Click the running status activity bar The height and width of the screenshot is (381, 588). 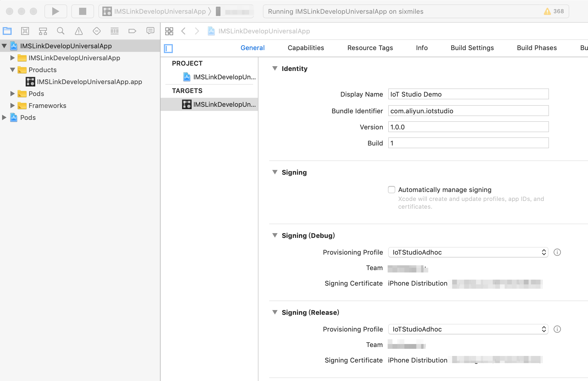416,11
